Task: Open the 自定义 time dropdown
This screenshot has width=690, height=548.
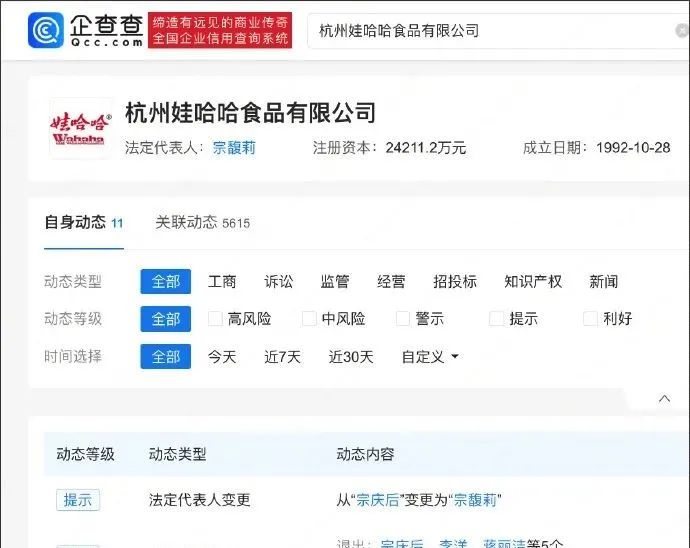Action: [430, 357]
